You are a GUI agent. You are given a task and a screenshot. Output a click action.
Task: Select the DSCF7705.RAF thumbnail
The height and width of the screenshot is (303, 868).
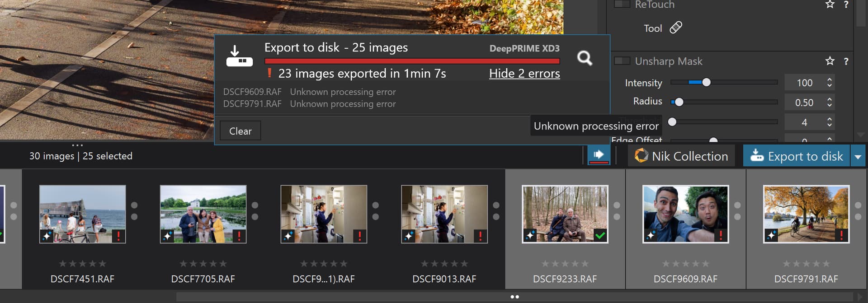203,214
